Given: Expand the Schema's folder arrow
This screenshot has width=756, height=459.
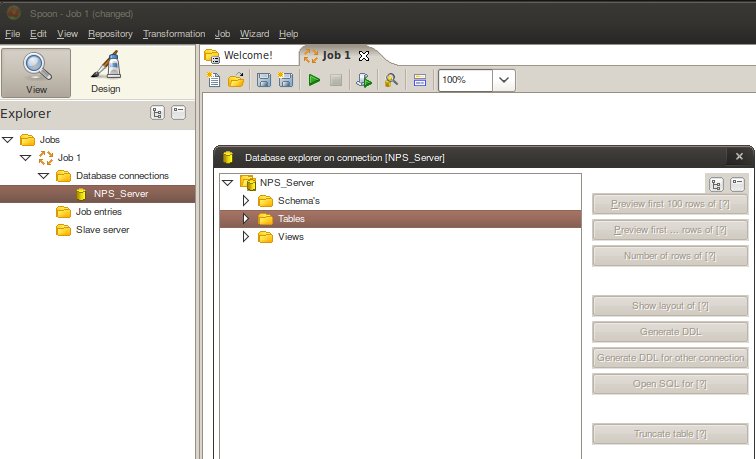Looking at the screenshot, I should click(246, 201).
